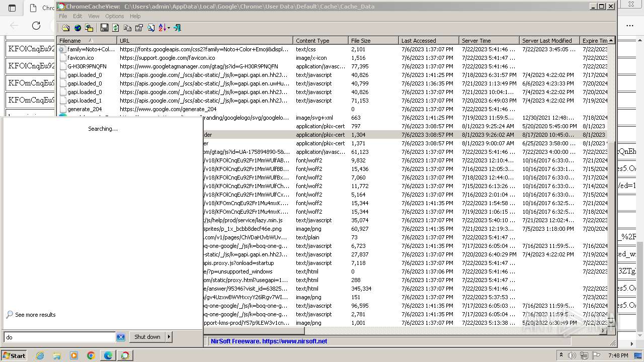Image resolution: width=644 pixels, height=362 pixels.
Task: Click the horizontal scrollbar thumb in list
Action: (x=254, y=331)
